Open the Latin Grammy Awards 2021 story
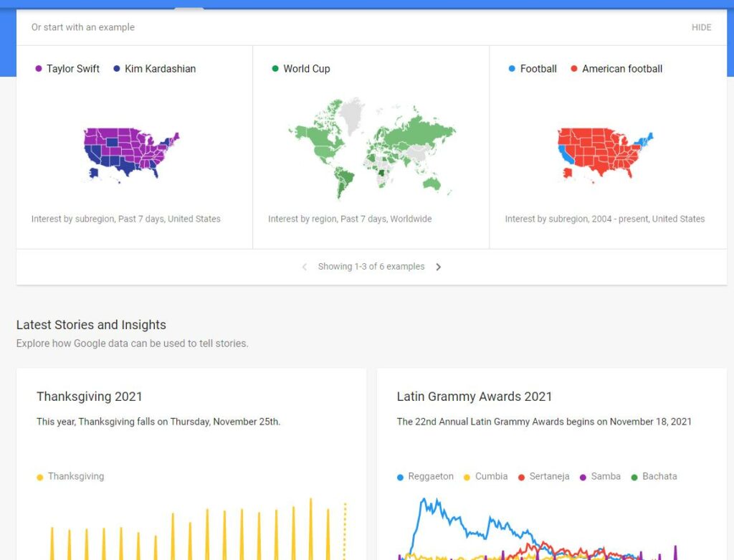Viewport: 734px width, 560px height. point(475,397)
